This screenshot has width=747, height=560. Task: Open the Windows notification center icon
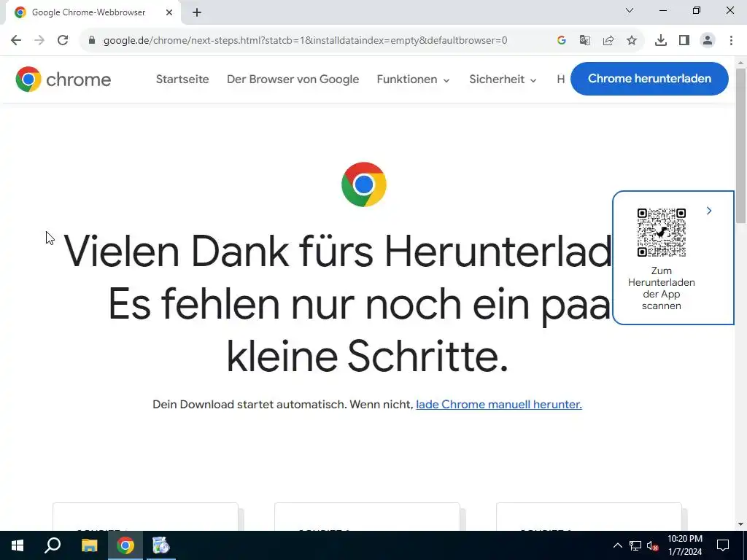click(x=723, y=545)
